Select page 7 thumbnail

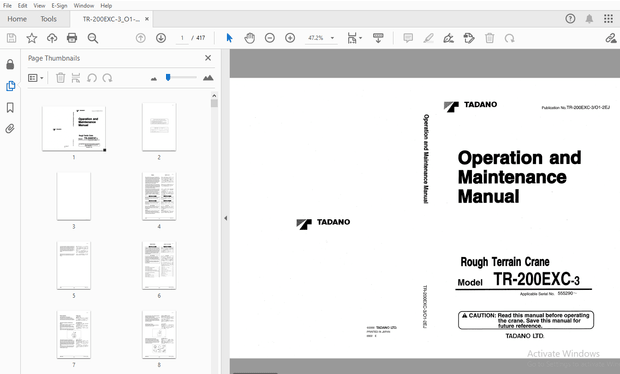(74, 334)
